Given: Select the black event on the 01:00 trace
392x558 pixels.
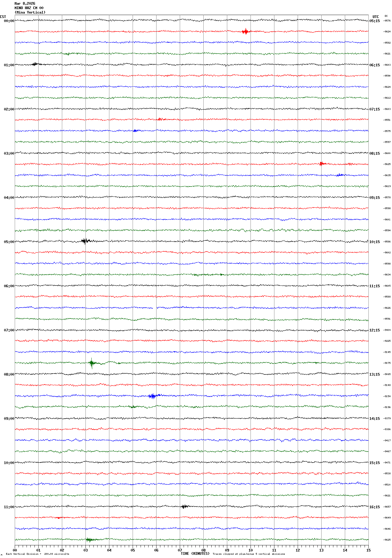Looking at the screenshot, I should (35, 64).
